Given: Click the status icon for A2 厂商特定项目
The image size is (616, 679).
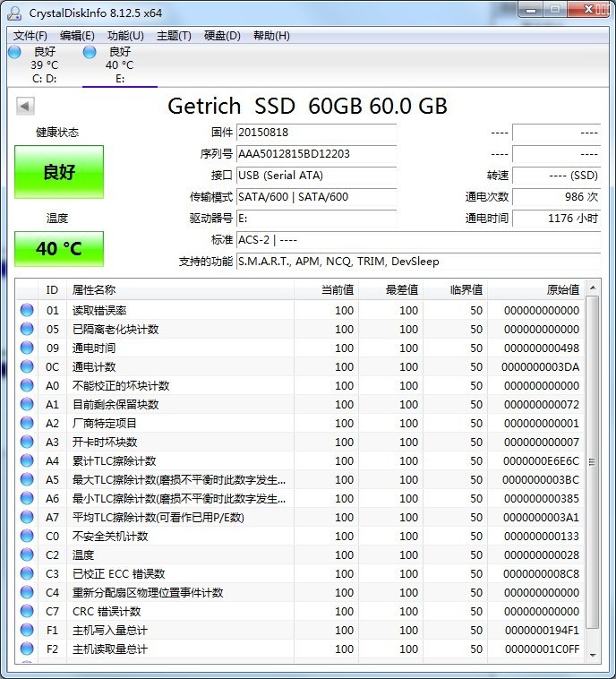Looking at the screenshot, I should pos(27,423).
